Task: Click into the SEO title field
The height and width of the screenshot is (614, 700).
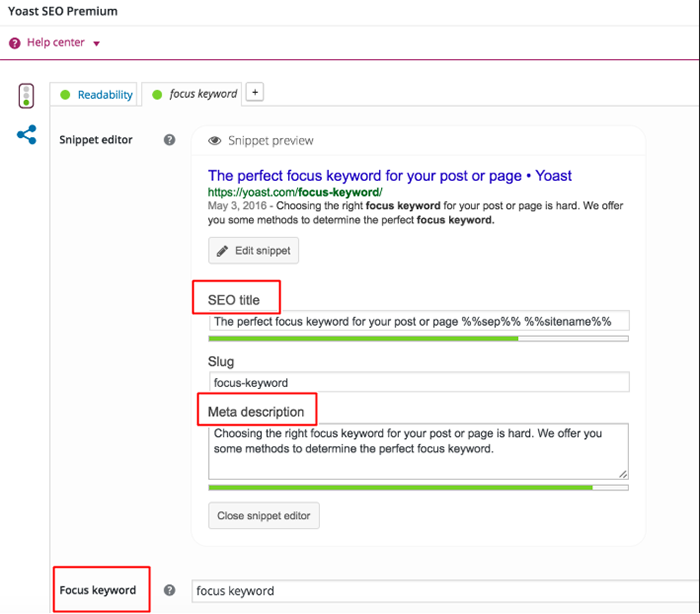Action: pyautogui.click(x=418, y=322)
